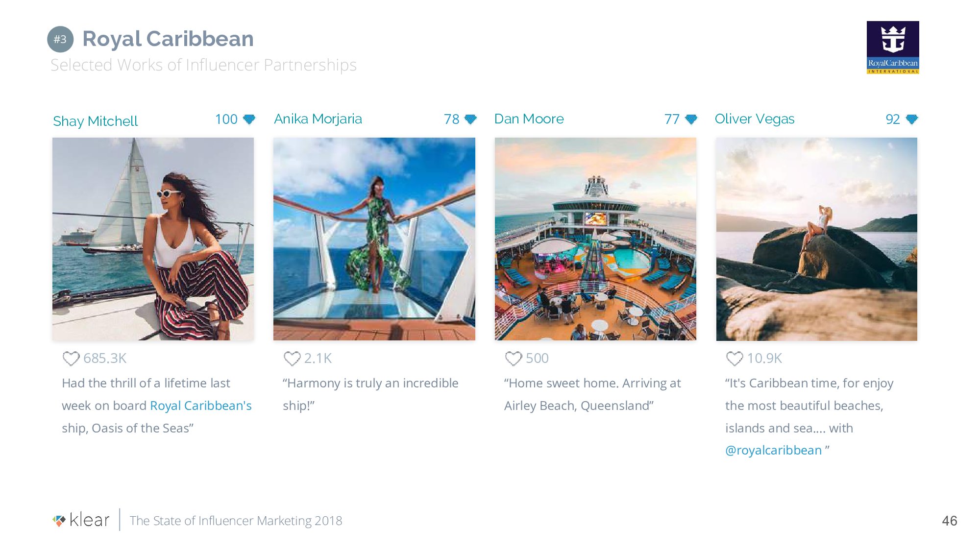Click the #3 rank badge
Screen dimensions: 980x551
pos(60,39)
